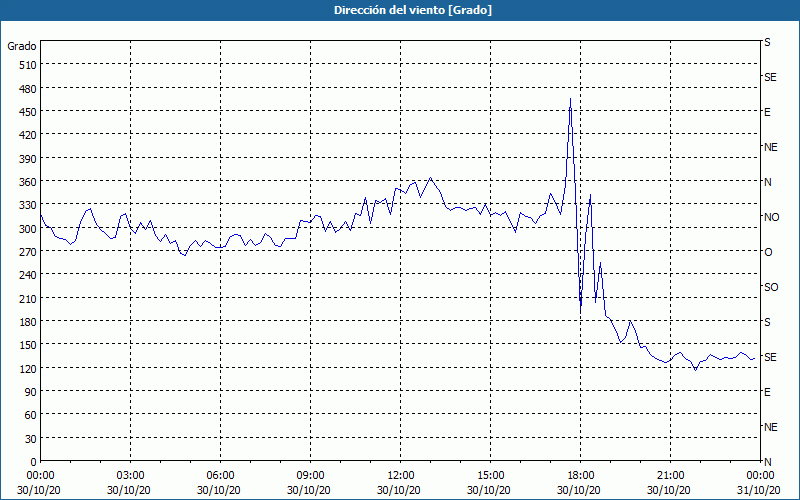Click the chart title 'Dirección del viento [Grado]'
Image resolution: width=800 pixels, height=500 pixels.
pyautogui.click(x=413, y=10)
